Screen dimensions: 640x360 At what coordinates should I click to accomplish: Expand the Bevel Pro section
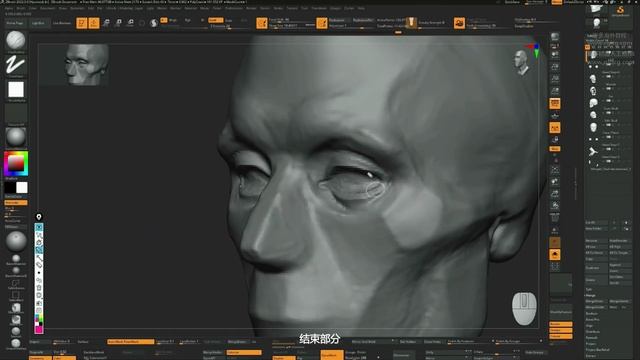pos(593,320)
